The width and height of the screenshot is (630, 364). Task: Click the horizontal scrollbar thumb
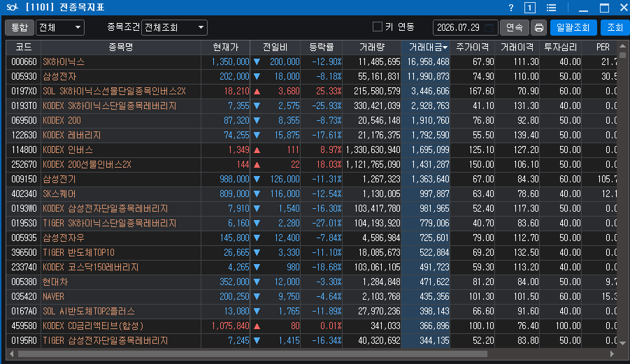pyautogui.click(x=252, y=354)
